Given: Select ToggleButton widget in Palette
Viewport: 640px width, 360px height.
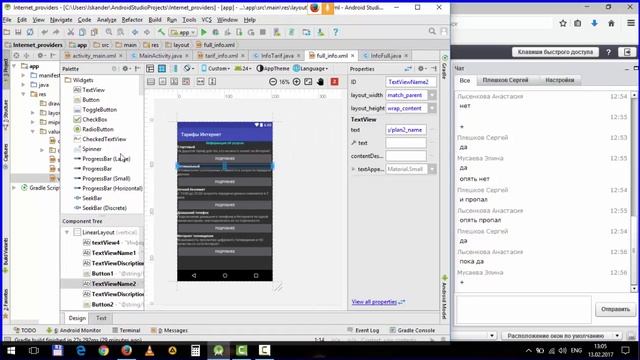Looking at the screenshot, I should [100, 109].
